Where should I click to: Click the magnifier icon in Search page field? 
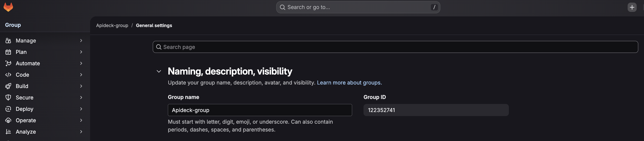click(158, 47)
